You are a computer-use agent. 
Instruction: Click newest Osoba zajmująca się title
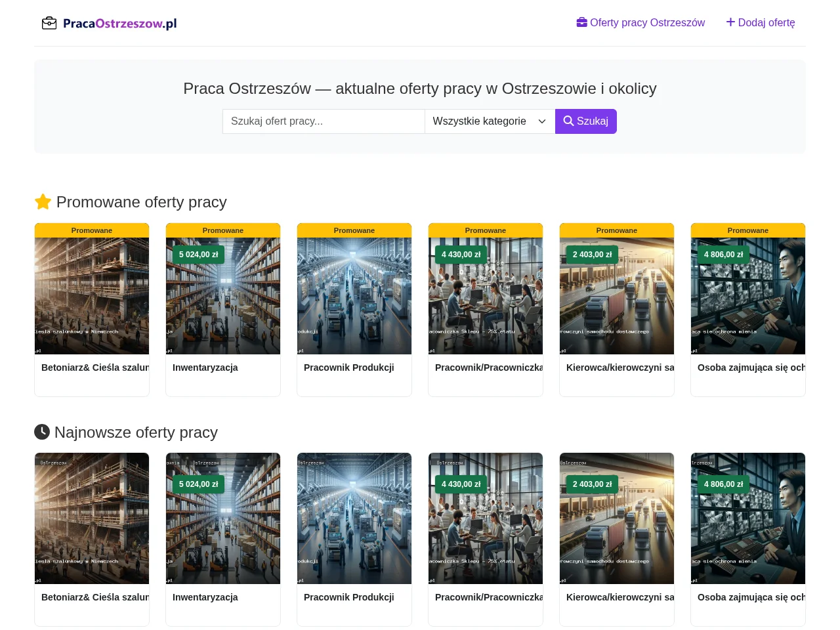coord(751,597)
